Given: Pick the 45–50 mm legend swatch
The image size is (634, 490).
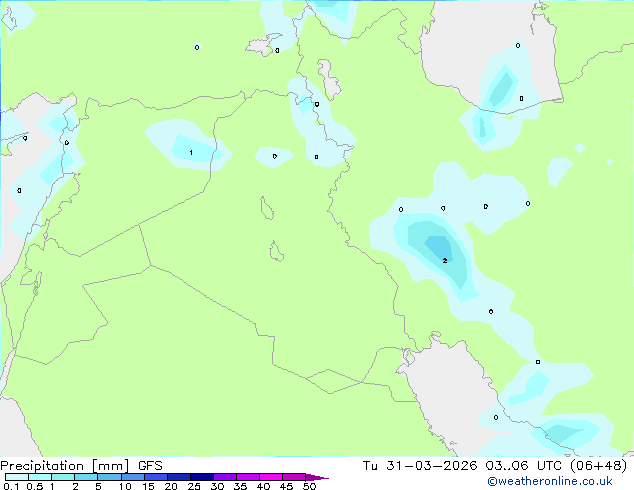Looking at the screenshot, I should pyautogui.click(x=294, y=477).
